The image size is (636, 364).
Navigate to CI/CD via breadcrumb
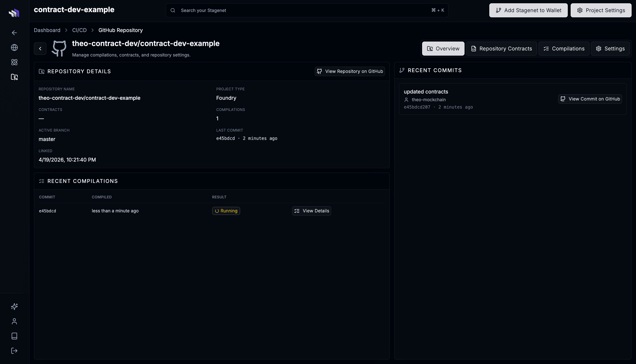click(x=79, y=30)
